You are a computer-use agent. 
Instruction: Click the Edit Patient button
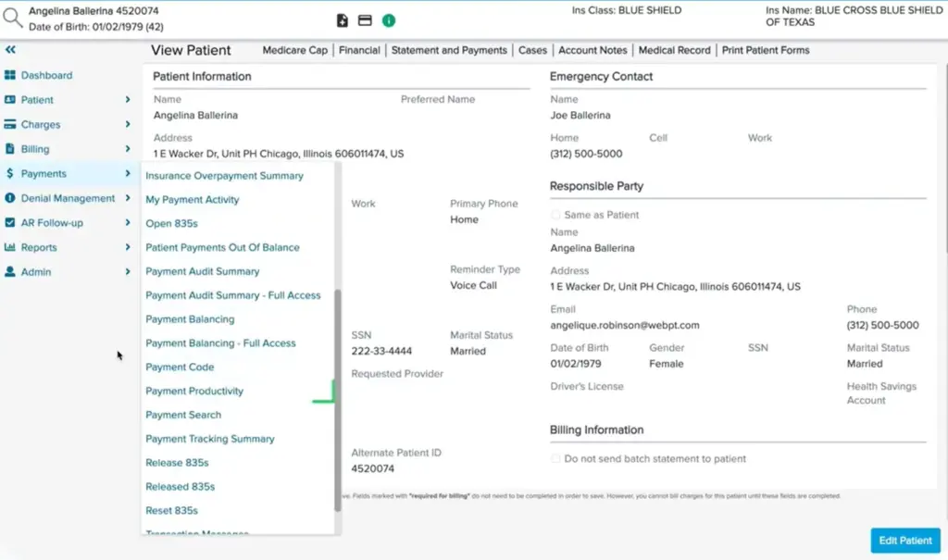905,541
